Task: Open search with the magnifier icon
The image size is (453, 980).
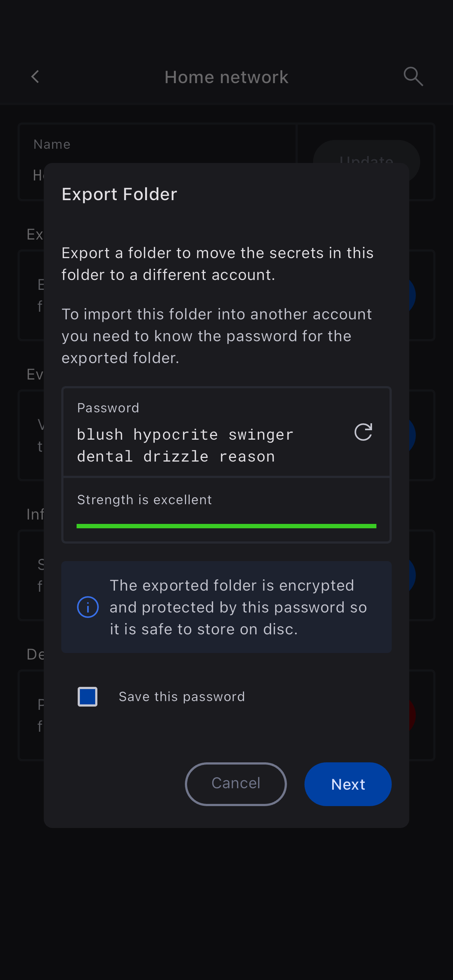Action: tap(413, 77)
